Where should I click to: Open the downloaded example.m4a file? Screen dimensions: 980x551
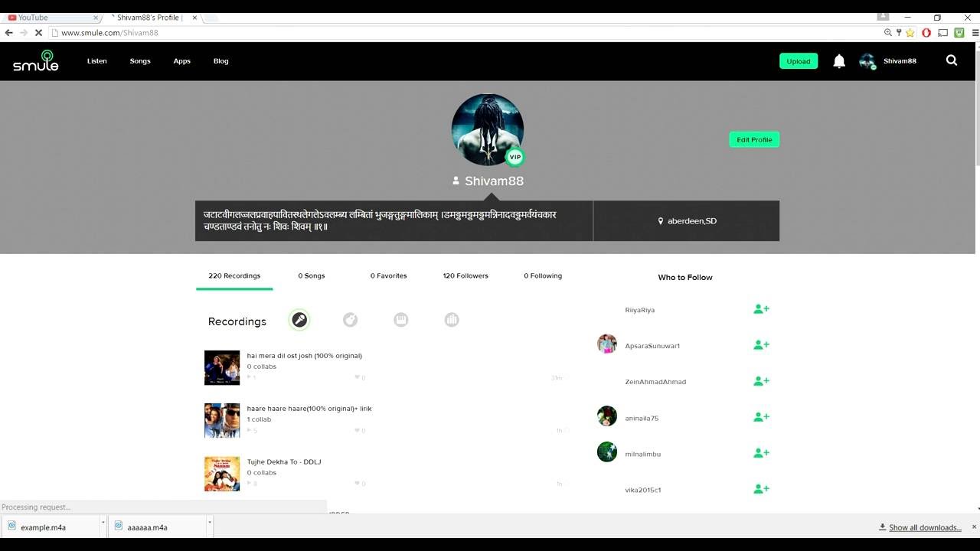49,527
